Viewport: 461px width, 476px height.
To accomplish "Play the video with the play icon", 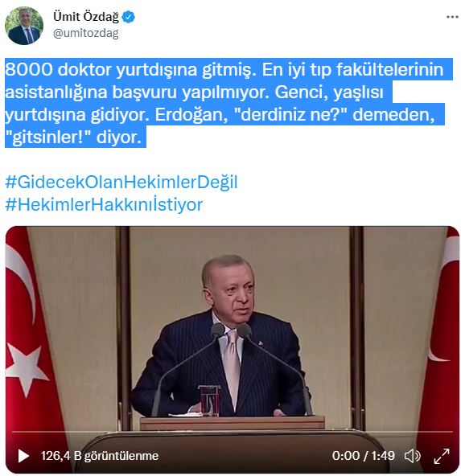I will tap(23, 456).
